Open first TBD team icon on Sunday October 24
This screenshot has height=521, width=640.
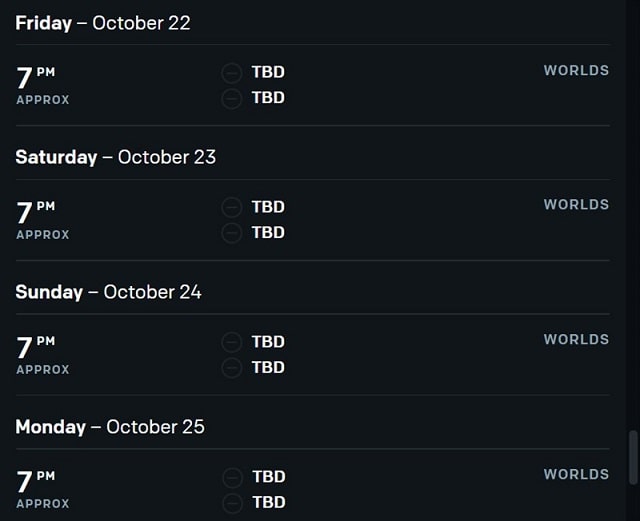231,342
